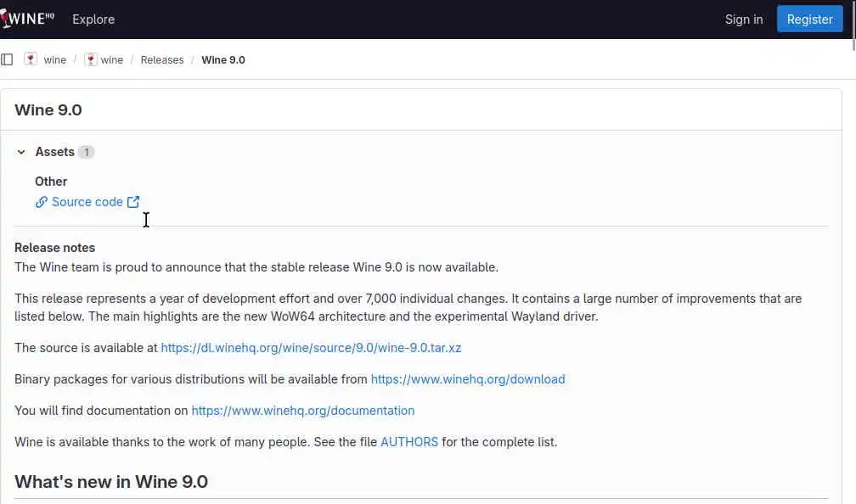This screenshot has height=504, width=856.
Task: Click the external link icon after Source code
Action: (133, 202)
